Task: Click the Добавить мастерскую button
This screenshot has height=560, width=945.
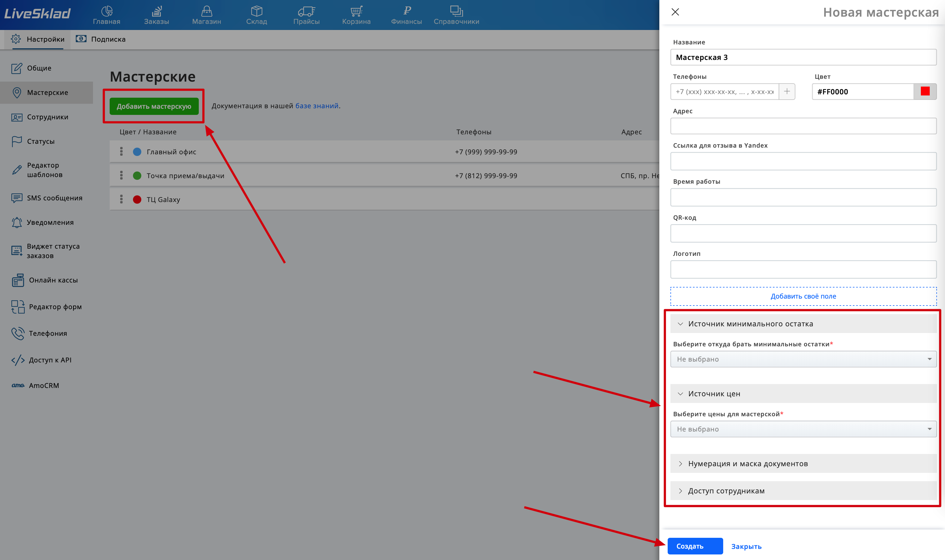Action: pos(154,106)
